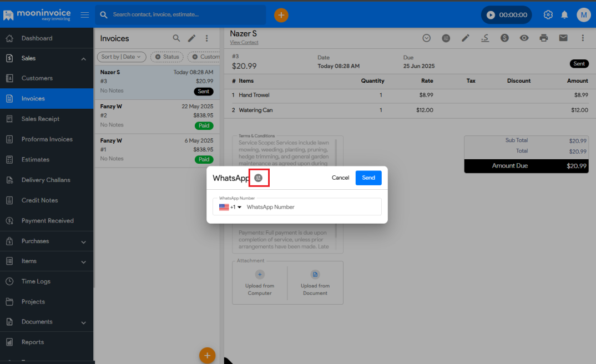Go to Dashboard in sidebar
Image resolution: width=596 pixels, height=364 pixels.
(47, 38)
